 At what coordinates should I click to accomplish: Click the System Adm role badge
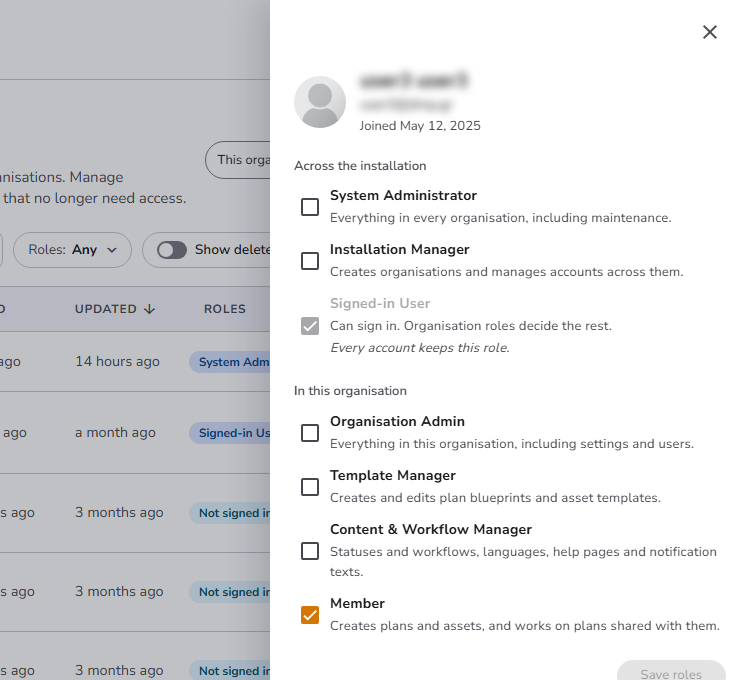pyautogui.click(x=230, y=362)
